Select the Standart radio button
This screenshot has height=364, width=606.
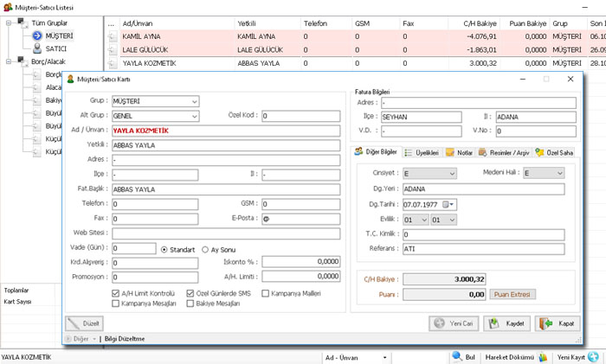164,250
